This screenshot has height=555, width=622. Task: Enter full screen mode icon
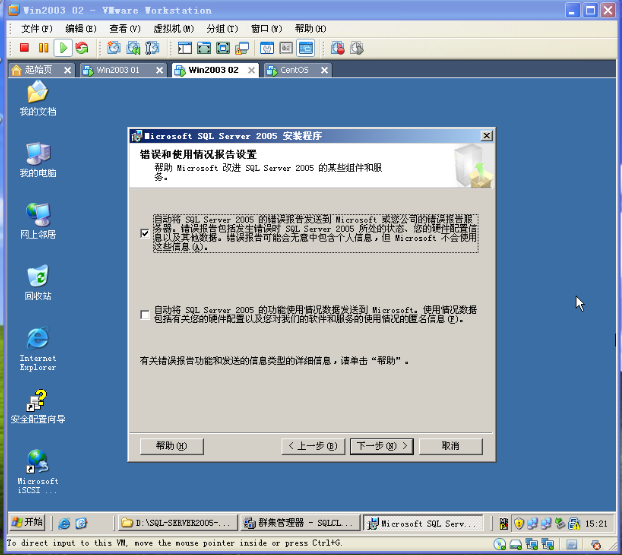[223, 48]
